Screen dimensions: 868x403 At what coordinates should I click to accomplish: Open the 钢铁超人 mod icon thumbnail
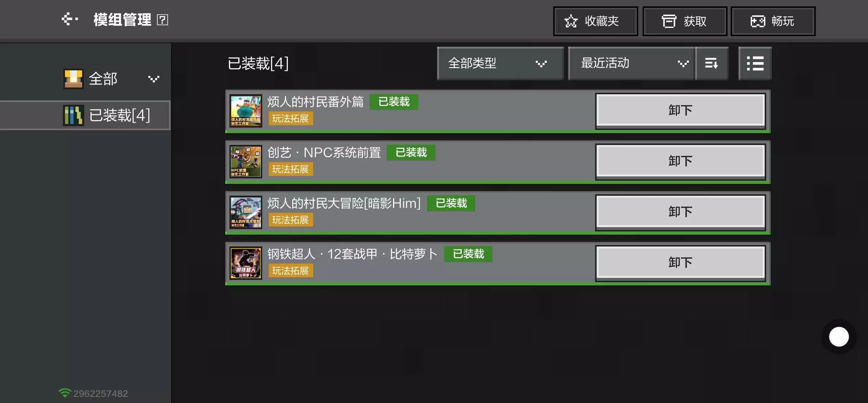[246, 263]
